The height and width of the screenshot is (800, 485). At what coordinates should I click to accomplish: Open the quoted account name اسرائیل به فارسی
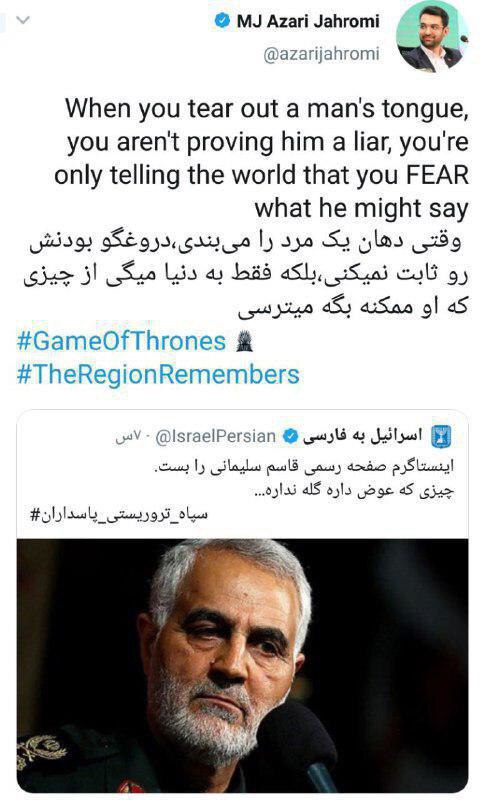pyautogui.click(x=363, y=436)
